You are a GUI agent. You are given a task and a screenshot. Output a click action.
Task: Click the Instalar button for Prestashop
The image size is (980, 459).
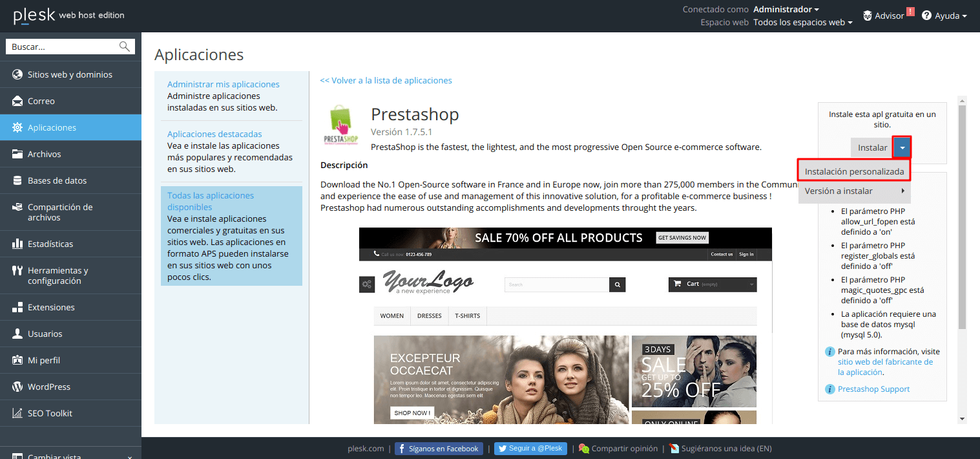pos(871,147)
